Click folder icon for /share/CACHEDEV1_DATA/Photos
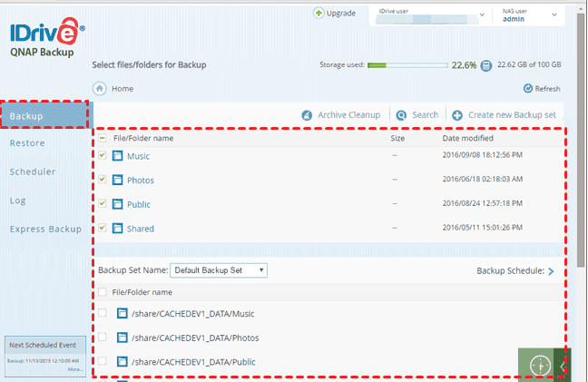 tap(122, 338)
